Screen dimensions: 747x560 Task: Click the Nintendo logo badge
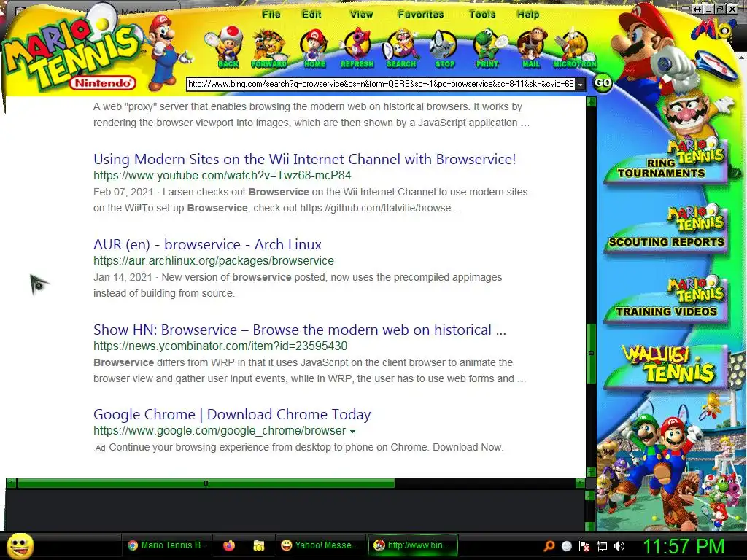(103, 83)
